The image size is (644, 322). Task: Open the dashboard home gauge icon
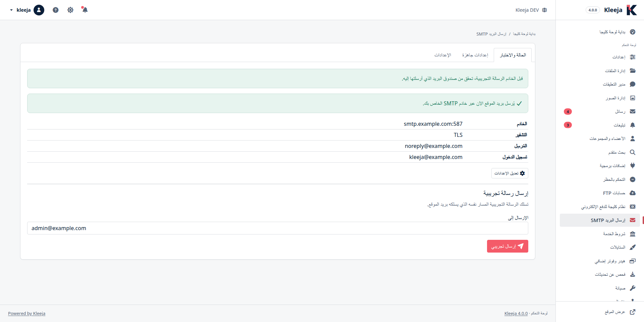click(633, 32)
